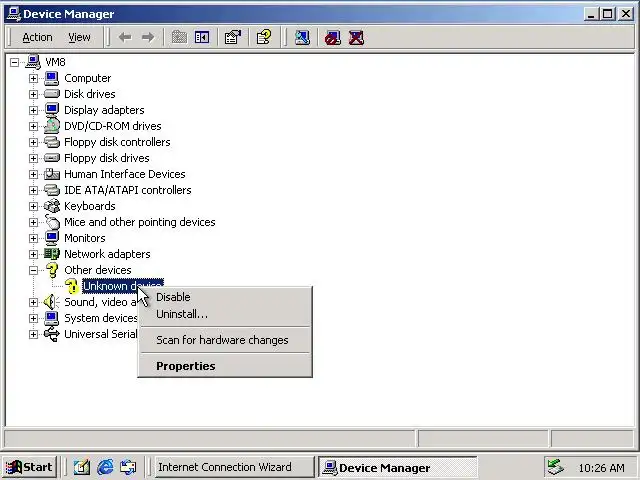Click the Show Desktop Quick Launch icon
Image resolution: width=640 pixels, height=480 pixels.
click(x=82, y=467)
